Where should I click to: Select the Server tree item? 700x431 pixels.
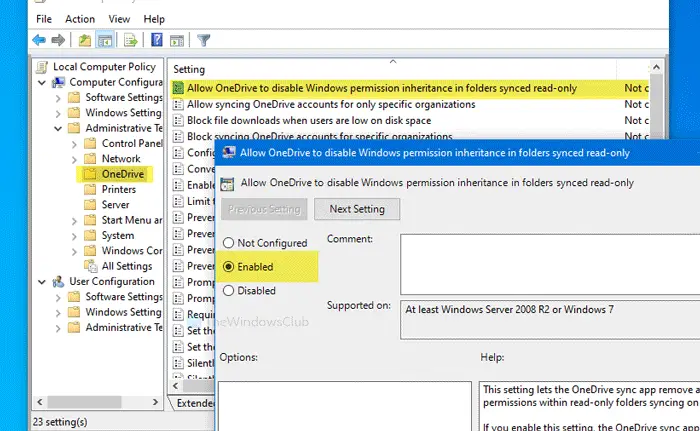(115, 205)
